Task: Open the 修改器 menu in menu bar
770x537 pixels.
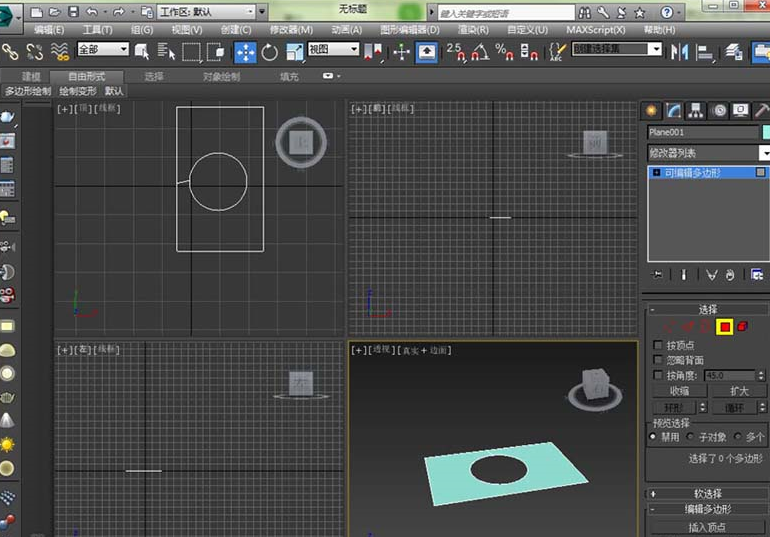Action: coord(291,30)
